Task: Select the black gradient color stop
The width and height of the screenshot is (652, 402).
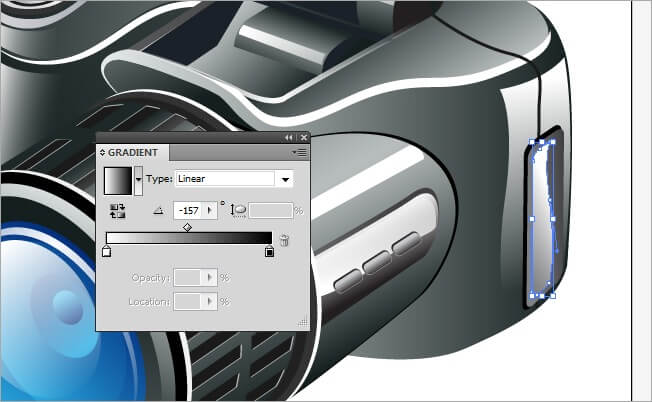Action: pyautogui.click(x=269, y=253)
